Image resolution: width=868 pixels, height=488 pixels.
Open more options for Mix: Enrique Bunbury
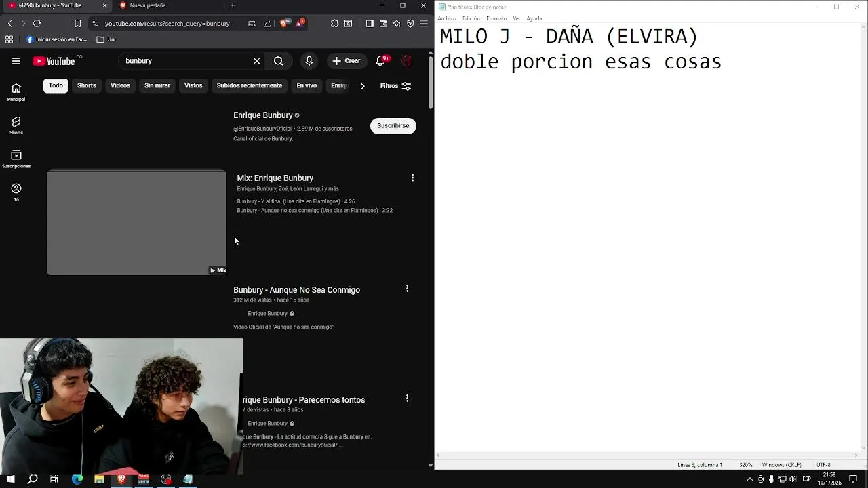412,178
